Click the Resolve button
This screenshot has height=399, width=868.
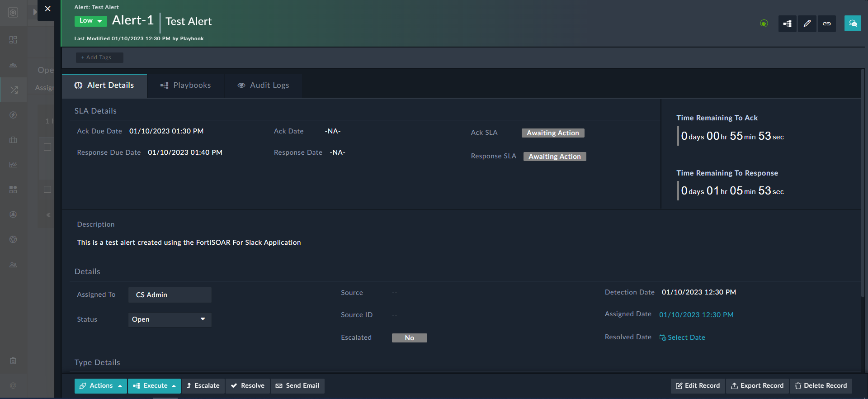click(x=248, y=386)
